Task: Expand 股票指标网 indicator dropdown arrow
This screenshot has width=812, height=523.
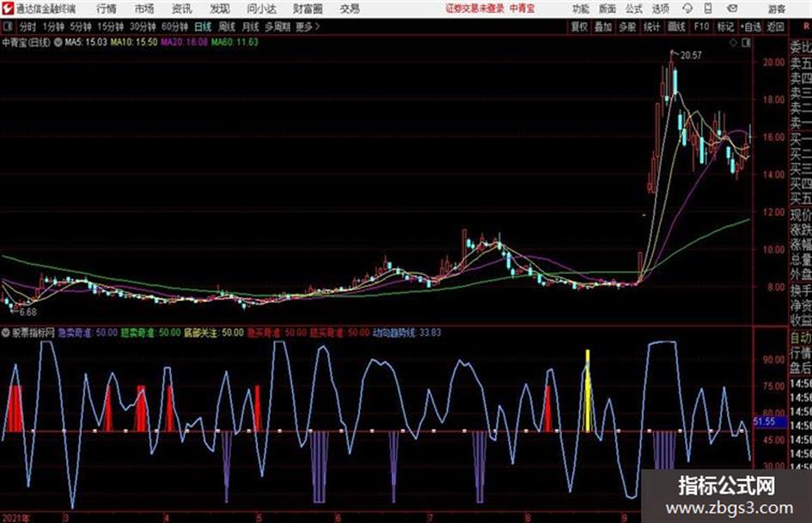Action: coord(6,332)
